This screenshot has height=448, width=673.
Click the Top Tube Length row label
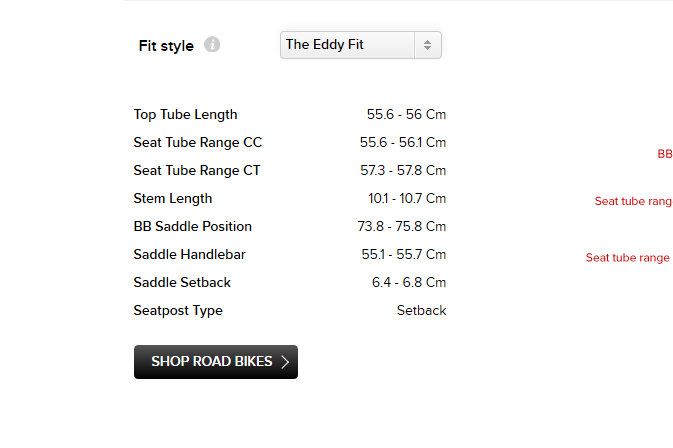tap(185, 115)
